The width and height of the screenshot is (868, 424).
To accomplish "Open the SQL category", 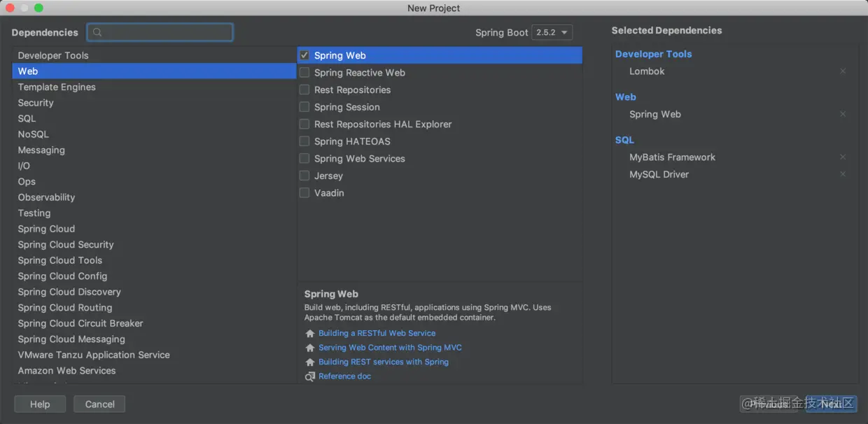I will point(154,118).
